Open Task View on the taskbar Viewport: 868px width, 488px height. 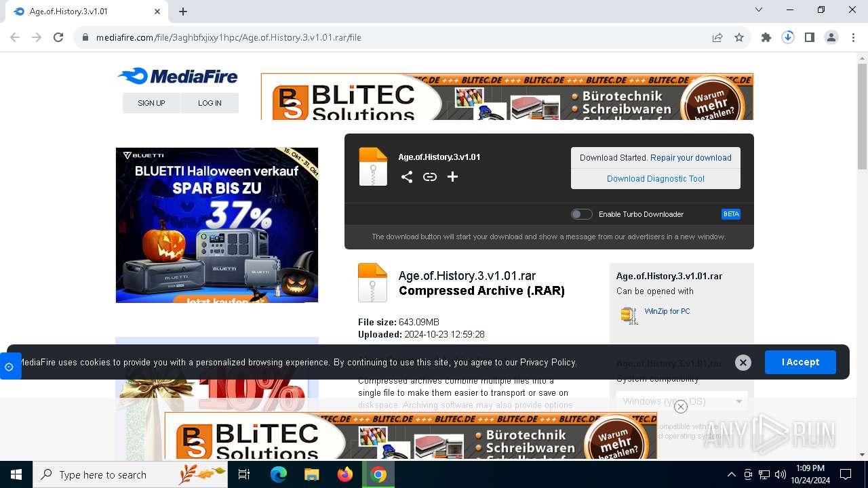pos(244,474)
